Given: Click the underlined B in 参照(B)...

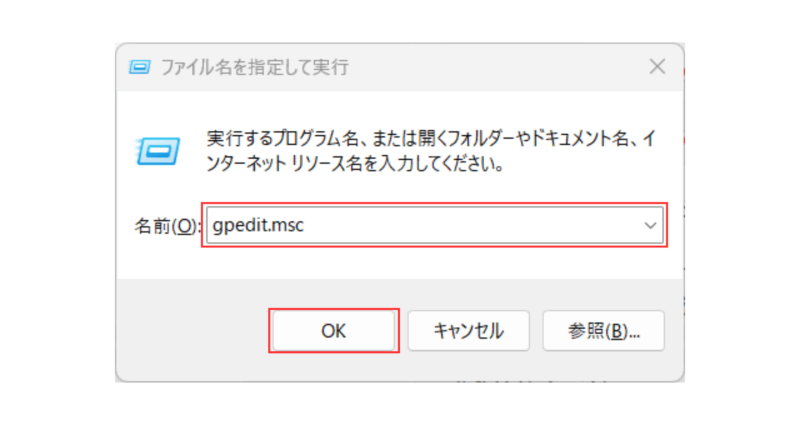Looking at the screenshot, I should [x=616, y=332].
